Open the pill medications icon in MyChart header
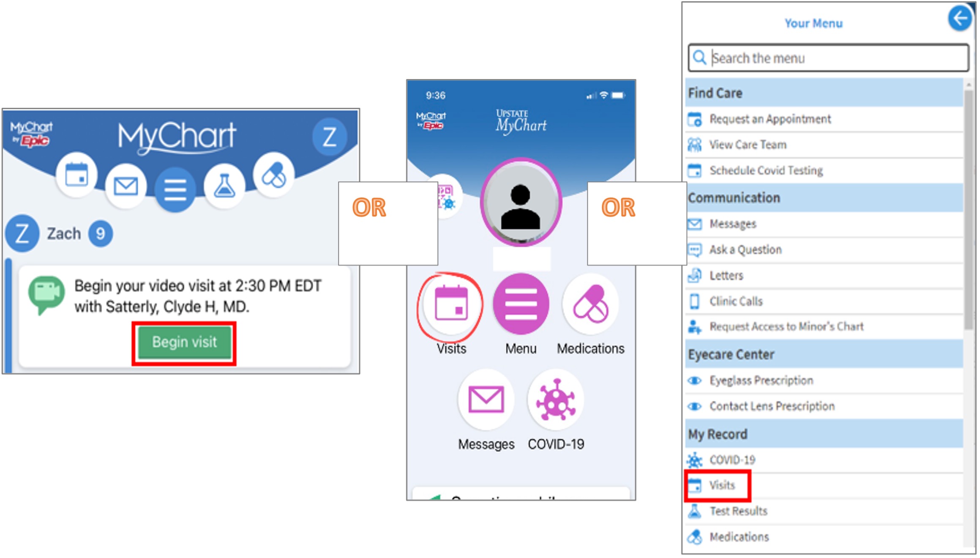 [x=273, y=175]
